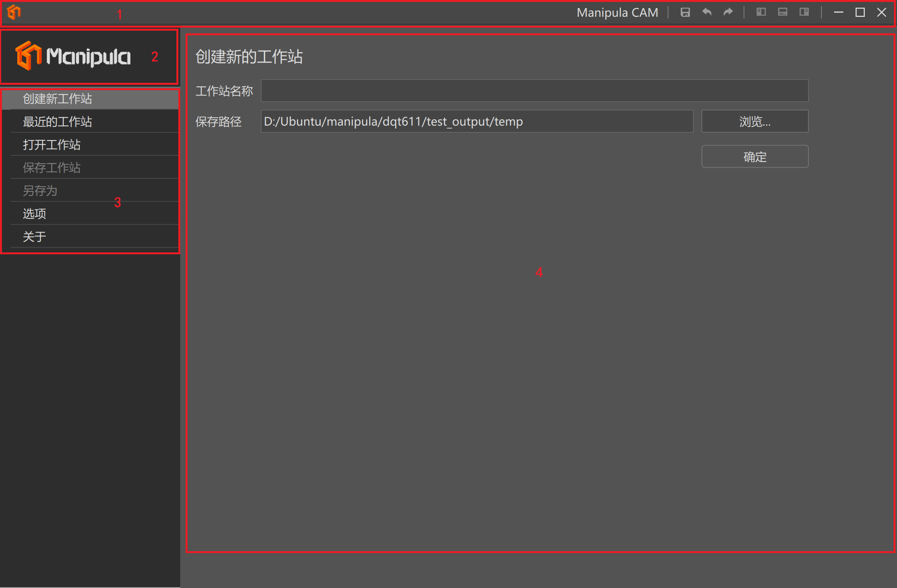Minimize the Manipula CAM window
897x588 pixels.
[x=838, y=12]
